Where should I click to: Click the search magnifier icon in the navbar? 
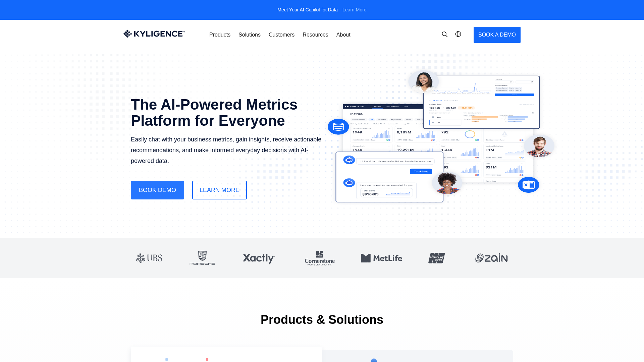point(445,34)
